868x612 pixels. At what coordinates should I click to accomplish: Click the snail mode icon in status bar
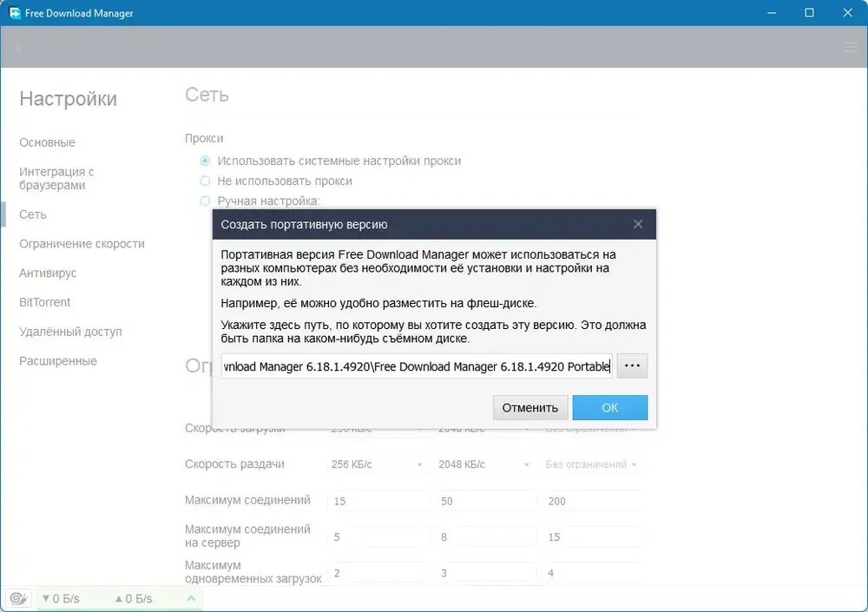point(18,598)
